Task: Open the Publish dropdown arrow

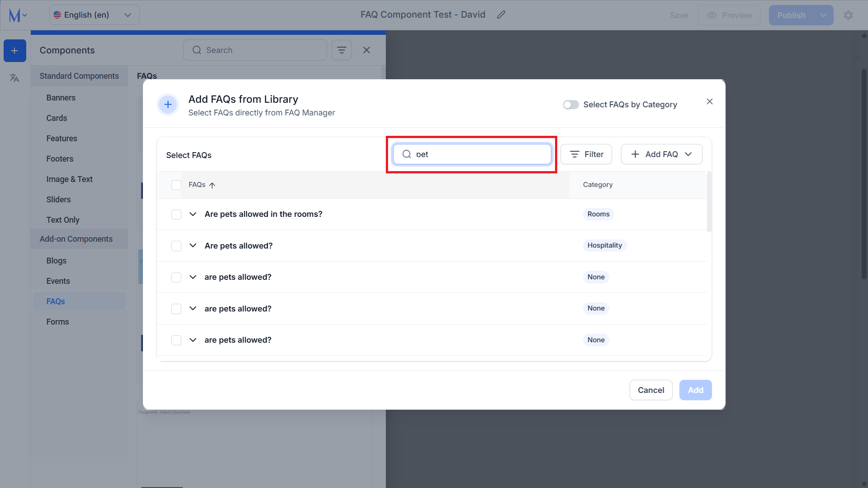Action: (823, 15)
